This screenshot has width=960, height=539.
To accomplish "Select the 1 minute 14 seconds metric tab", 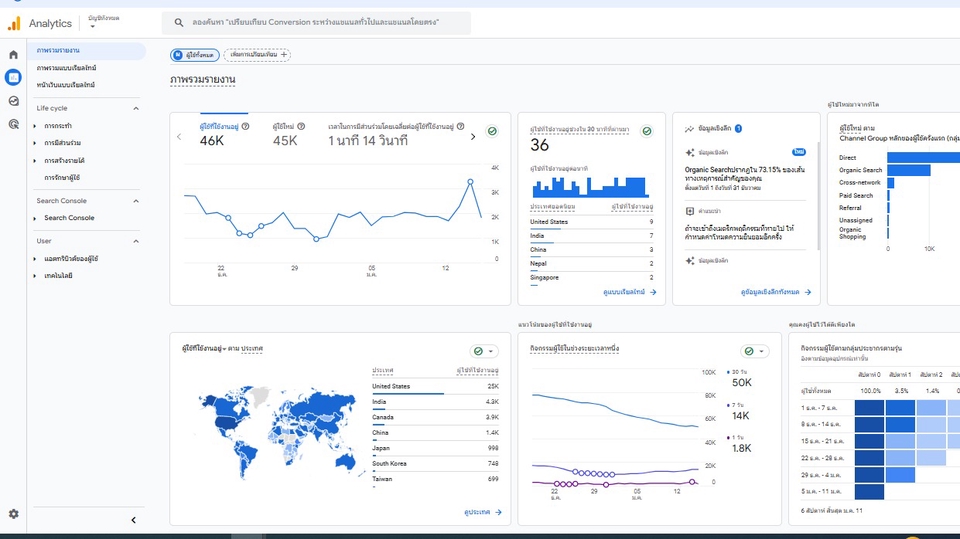I will click(396, 134).
